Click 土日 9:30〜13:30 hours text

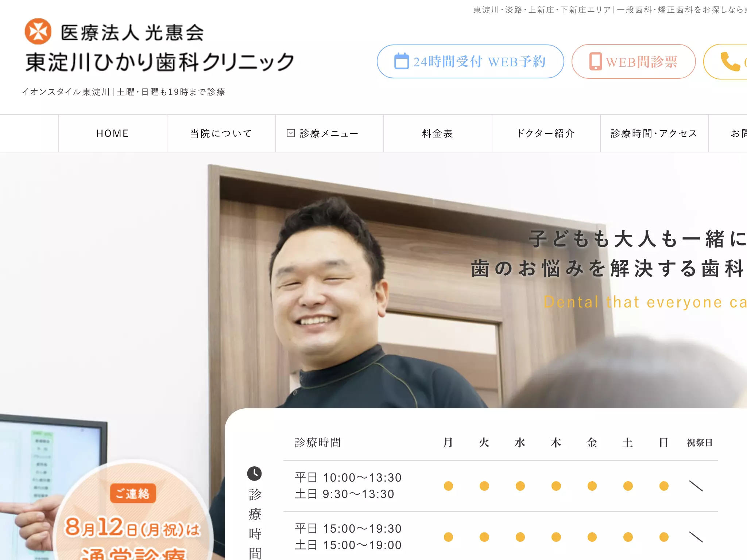(345, 494)
